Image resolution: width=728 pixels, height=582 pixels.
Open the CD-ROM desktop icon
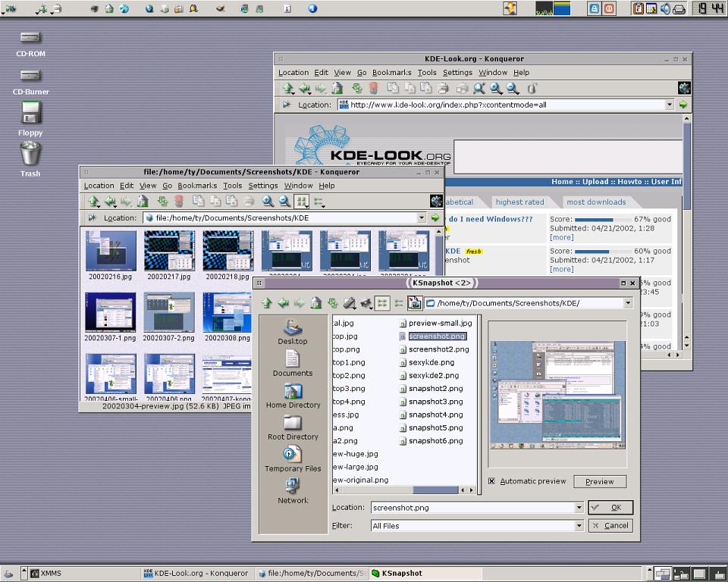click(x=30, y=44)
